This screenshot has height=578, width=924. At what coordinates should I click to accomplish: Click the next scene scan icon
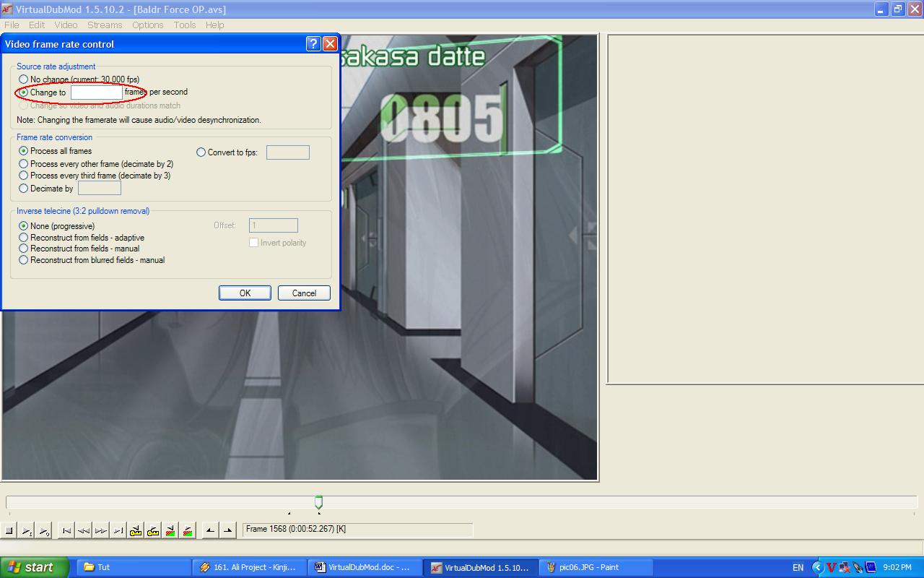click(188, 531)
